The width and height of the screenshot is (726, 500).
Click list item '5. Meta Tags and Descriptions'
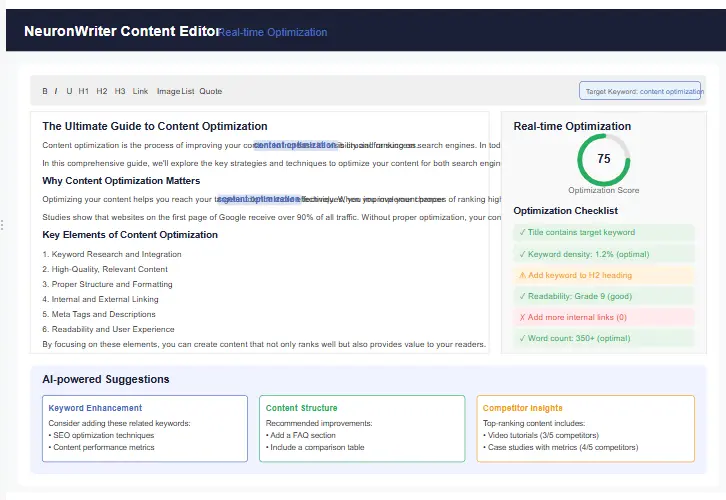coord(99,314)
